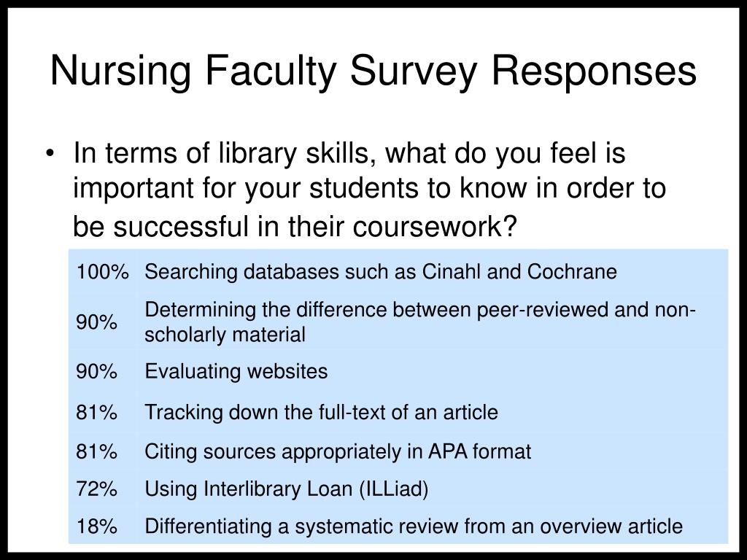747x560 pixels.
Task: Click 'Differentiating a systematic review' row text
Action: point(414,526)
